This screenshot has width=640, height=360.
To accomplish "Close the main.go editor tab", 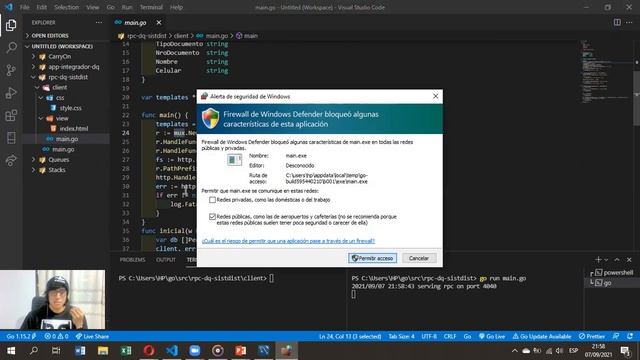I will pos(159,23).
